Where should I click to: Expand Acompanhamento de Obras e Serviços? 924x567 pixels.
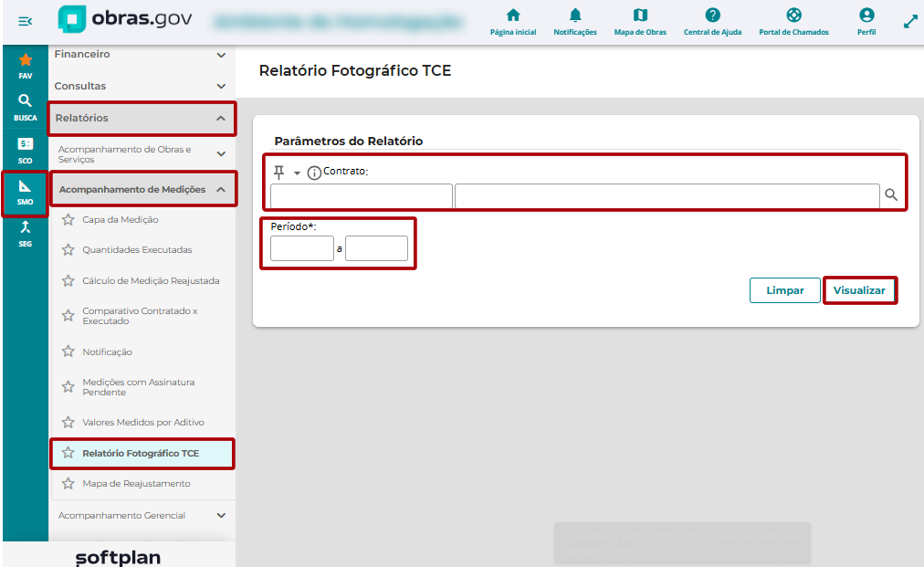[x=142, y=154]
